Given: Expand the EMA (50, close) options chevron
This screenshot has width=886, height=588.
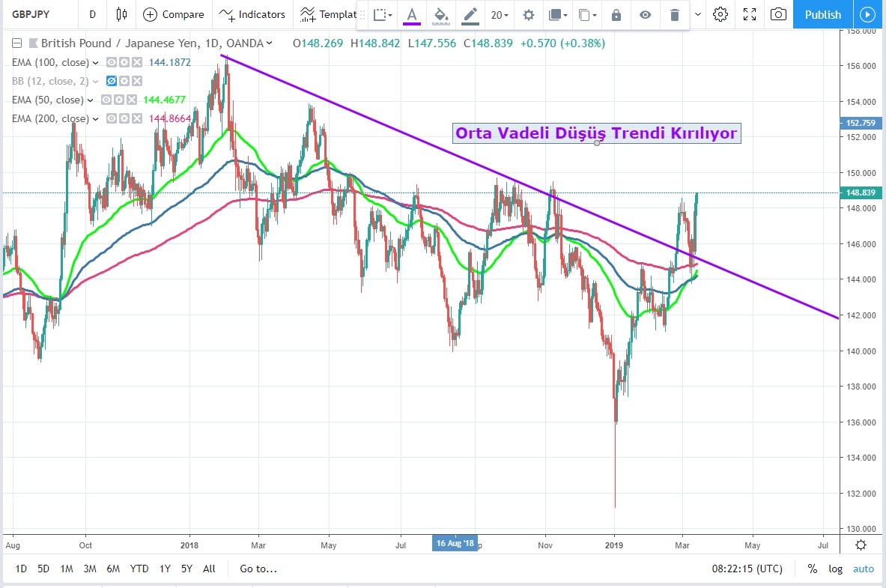Looking at the screenshot, I should click(91, 100).
